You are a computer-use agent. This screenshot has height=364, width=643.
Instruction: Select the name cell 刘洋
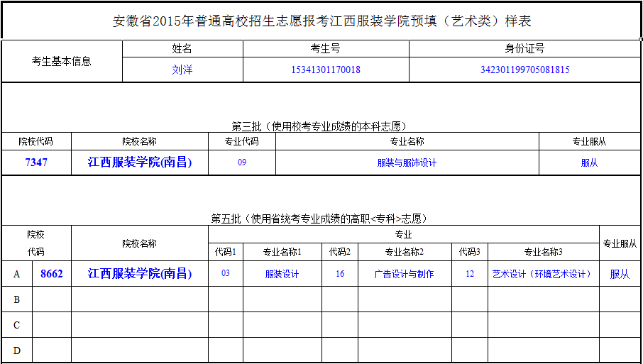(182, 70)
